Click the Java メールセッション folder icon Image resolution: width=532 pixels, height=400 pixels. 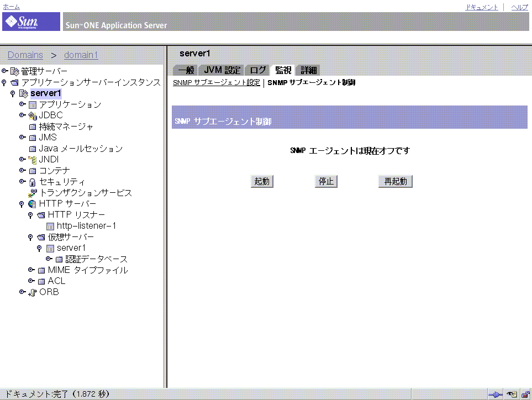(x=33, y=149)
